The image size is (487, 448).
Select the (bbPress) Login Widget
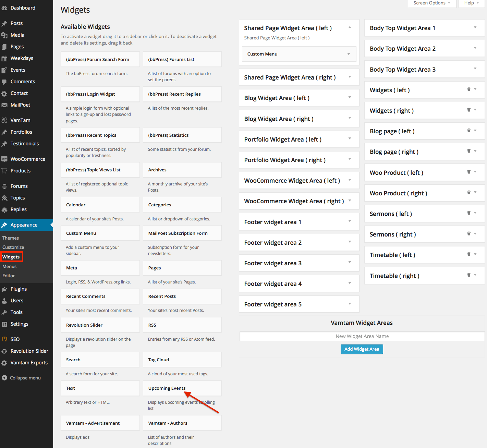(100, 94)
